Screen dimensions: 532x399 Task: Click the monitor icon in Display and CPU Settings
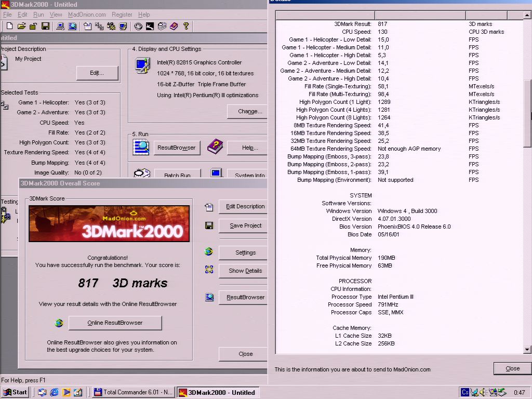click(x=142, y=65)
